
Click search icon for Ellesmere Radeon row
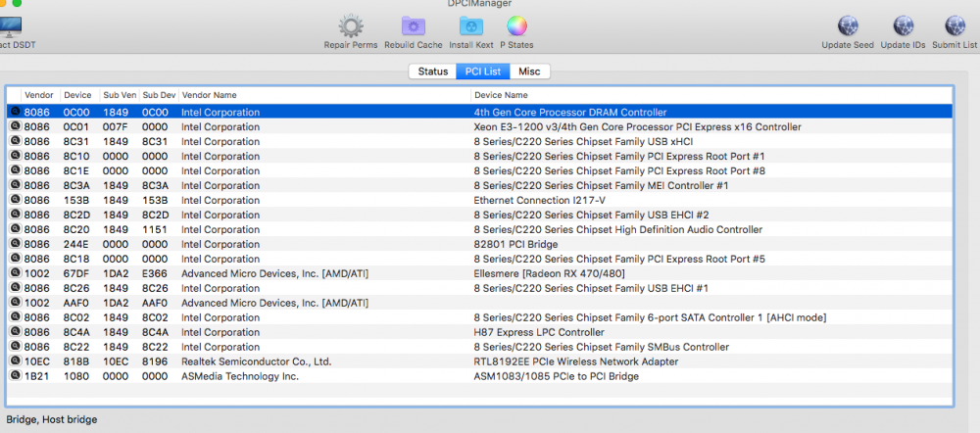15,273
